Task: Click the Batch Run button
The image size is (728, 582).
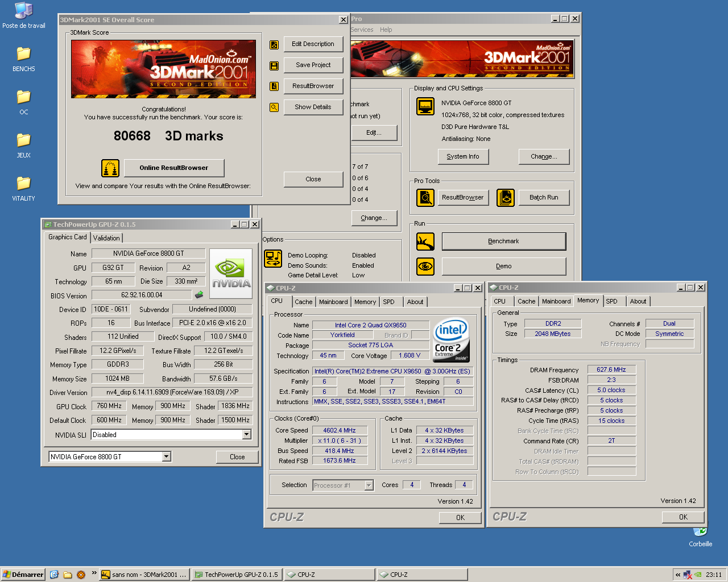Action: tap(544, 198)
